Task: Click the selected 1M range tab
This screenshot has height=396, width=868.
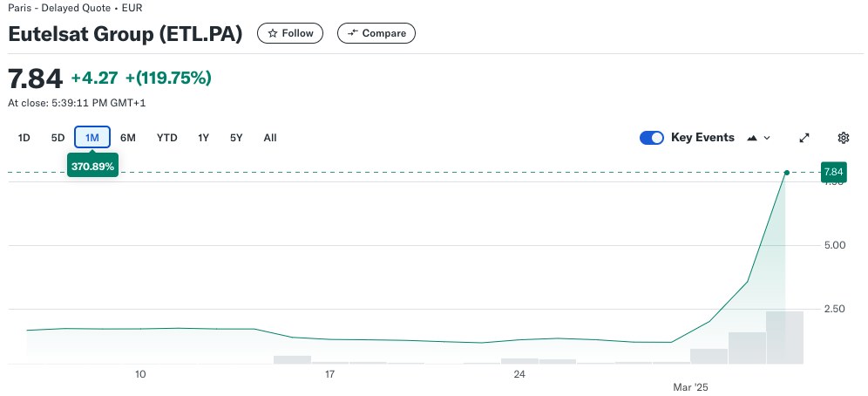Action: (92, 138)
